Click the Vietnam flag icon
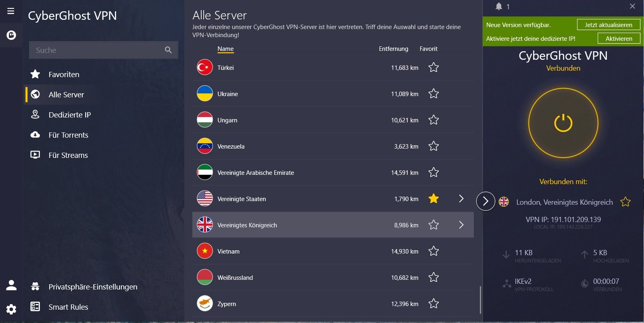644x323 pixels. (x=205, y=251)
